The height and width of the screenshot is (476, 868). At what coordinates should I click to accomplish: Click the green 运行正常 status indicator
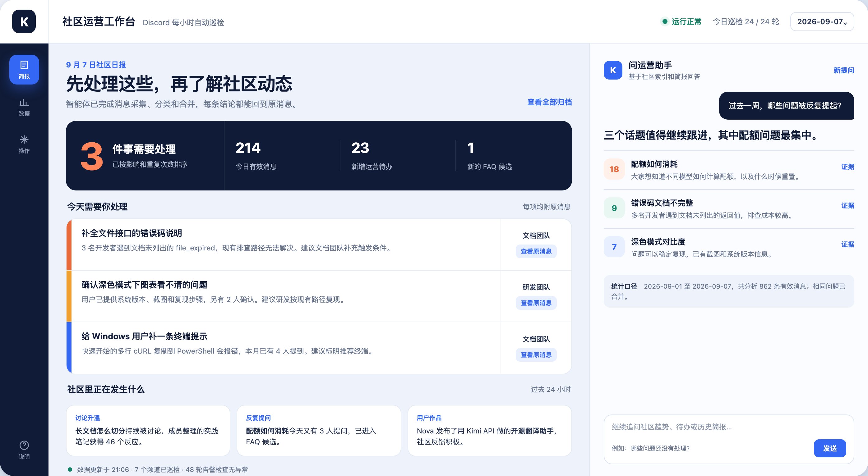681,21
